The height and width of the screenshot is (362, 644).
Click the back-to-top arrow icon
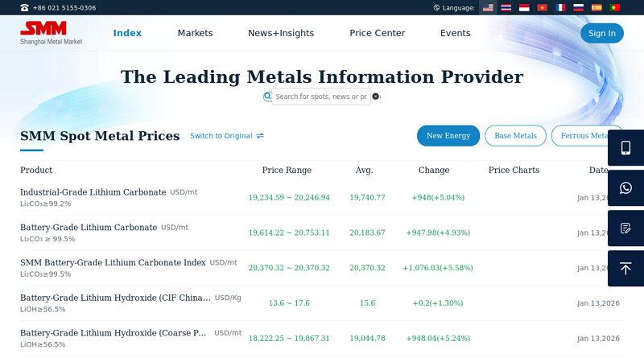(x=625, y=269)
